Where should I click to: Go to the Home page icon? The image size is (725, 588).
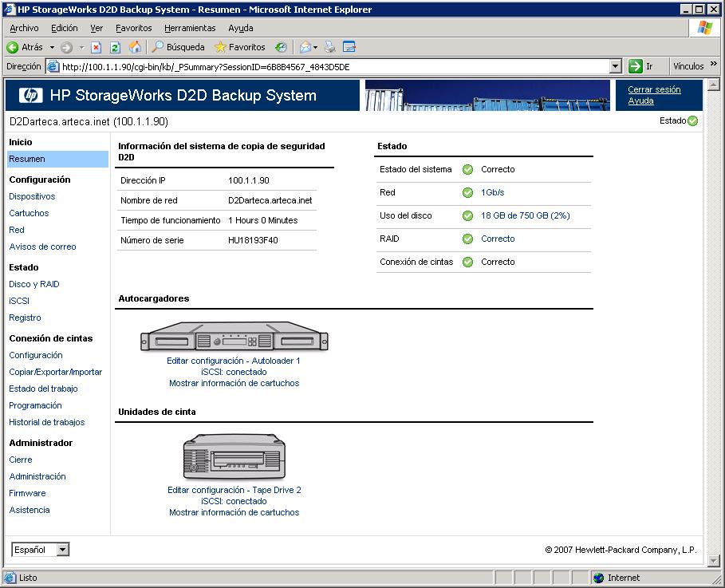[x=135, y=47]
